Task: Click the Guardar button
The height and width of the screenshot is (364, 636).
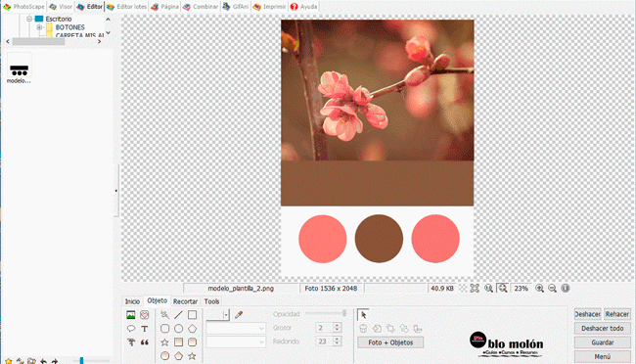Action: [x=603, y=342]
